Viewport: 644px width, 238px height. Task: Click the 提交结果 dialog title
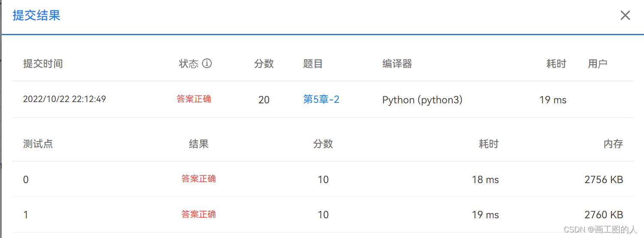pyautogui.click(x=36, y=15)
